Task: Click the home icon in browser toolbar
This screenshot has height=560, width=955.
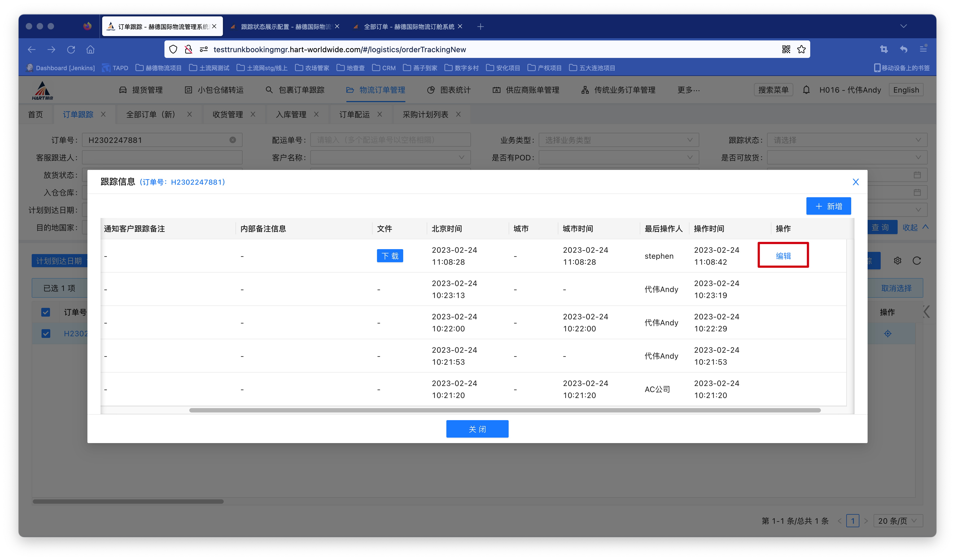Action: coord(90,50)
